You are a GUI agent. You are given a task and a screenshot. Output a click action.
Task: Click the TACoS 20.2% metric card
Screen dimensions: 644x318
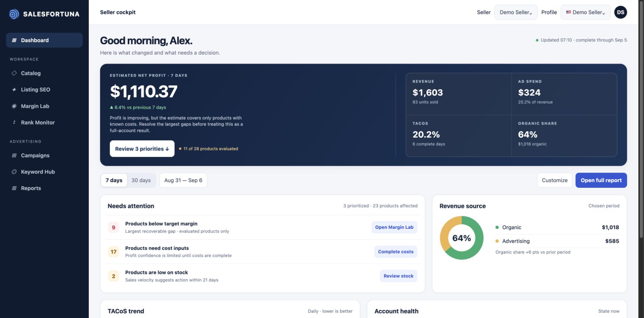(x=458, y=136)
